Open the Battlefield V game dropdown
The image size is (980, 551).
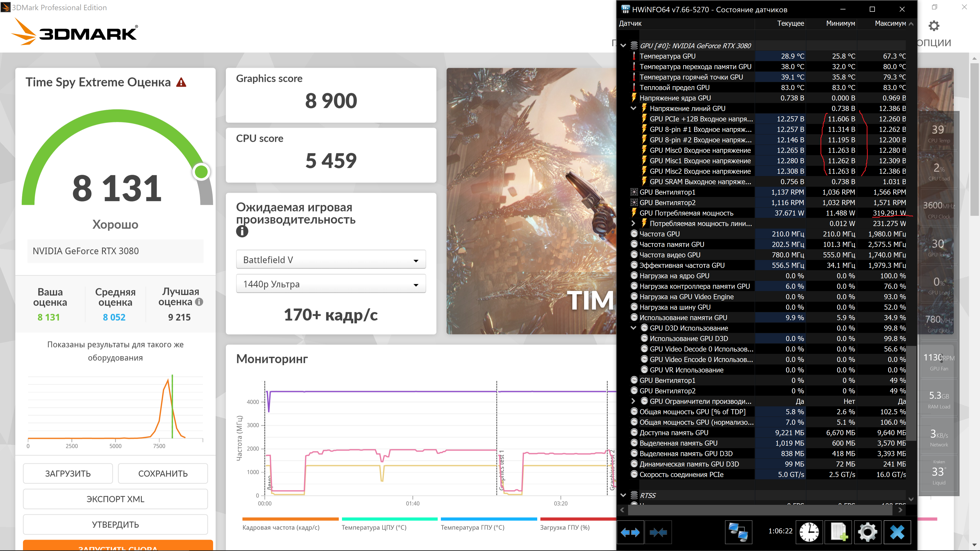330,260
